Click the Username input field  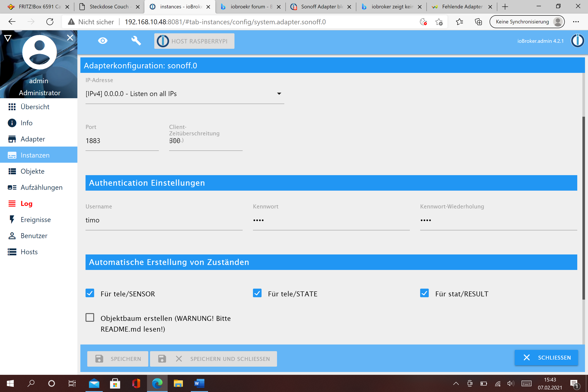click(x=164, y=220)
